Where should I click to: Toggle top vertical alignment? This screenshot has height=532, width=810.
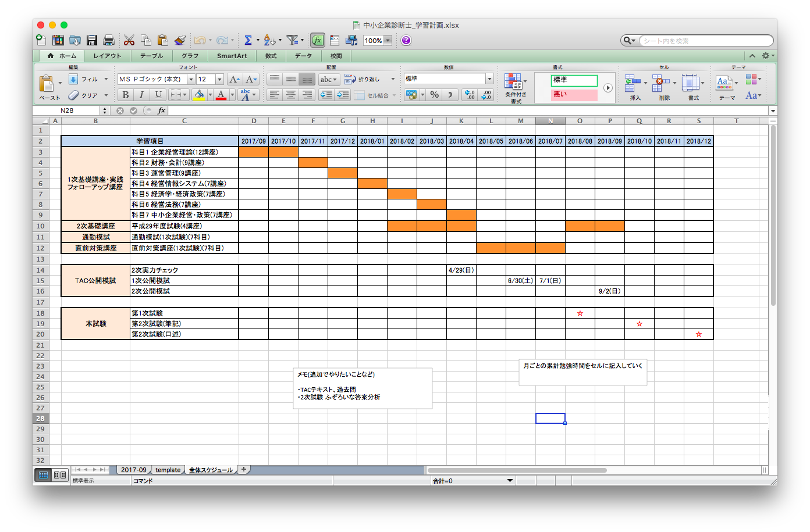point(275,79)
